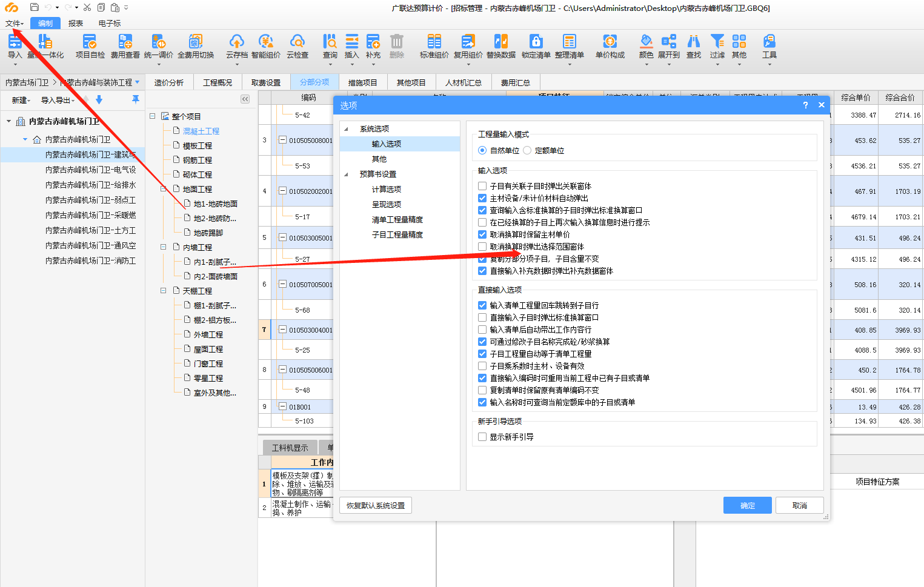Select 计算选项 in options tree
Viewport: 924px width, 587px height.
[x=387, y=190]
